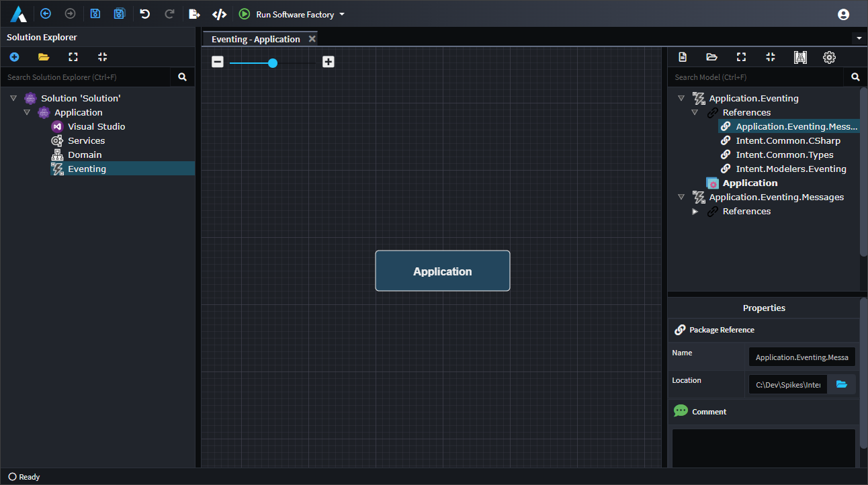
Task: Save all changes icon in toolbar
Action: 120,13
